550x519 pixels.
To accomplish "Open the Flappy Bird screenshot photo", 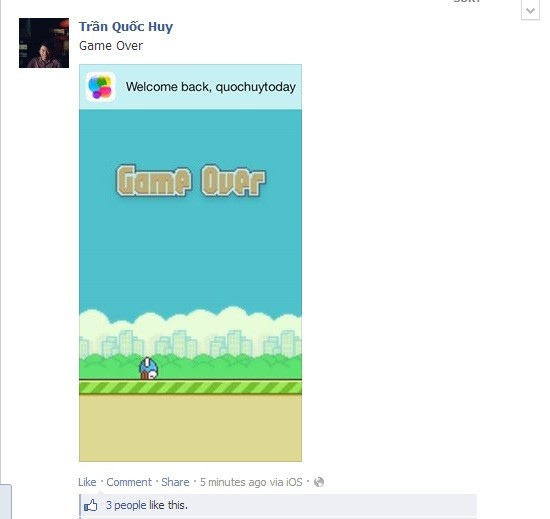I will pyautogui.click(x=190, y=263).
